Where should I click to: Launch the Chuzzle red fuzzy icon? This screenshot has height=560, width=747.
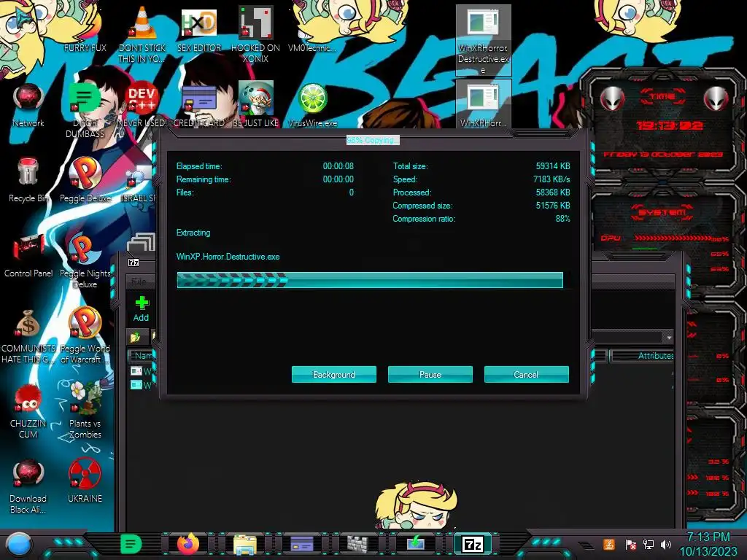click(28, 411)
